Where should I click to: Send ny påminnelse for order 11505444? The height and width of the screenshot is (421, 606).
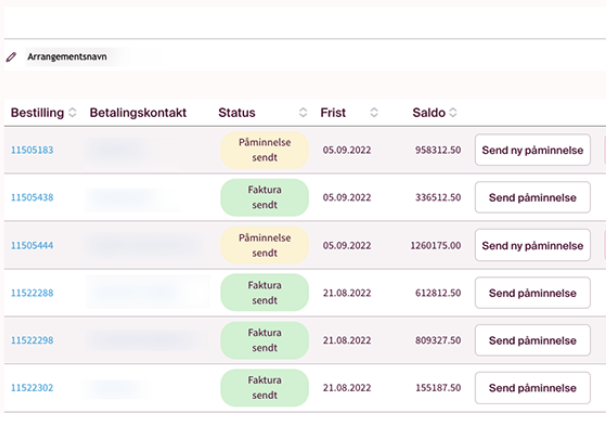[532, 245]
